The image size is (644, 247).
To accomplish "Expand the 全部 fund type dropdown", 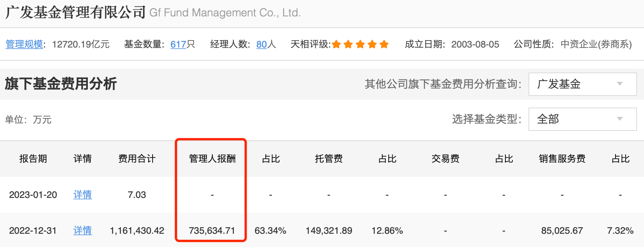I will [582, 119].
